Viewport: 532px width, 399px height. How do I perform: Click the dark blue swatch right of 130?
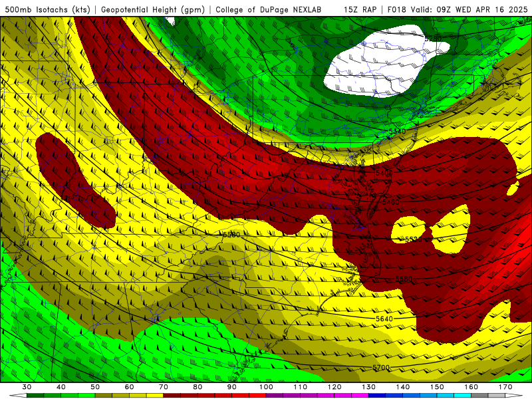click(x=377, y=396)
